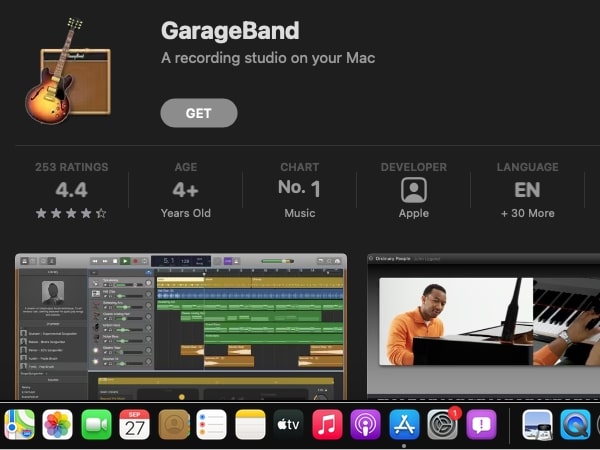Click the Apple developer name
This screenshot has width=600, height=450.
click(x=414, y=214)
